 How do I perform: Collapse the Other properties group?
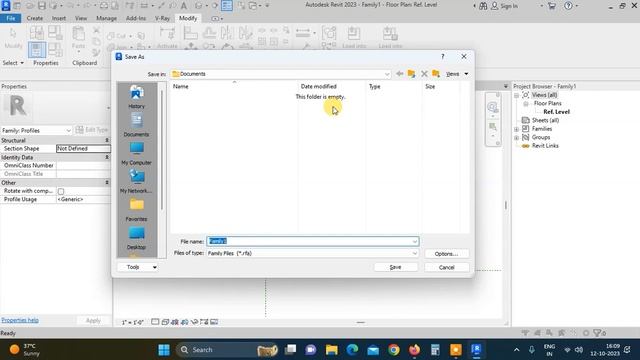point(107,182)
